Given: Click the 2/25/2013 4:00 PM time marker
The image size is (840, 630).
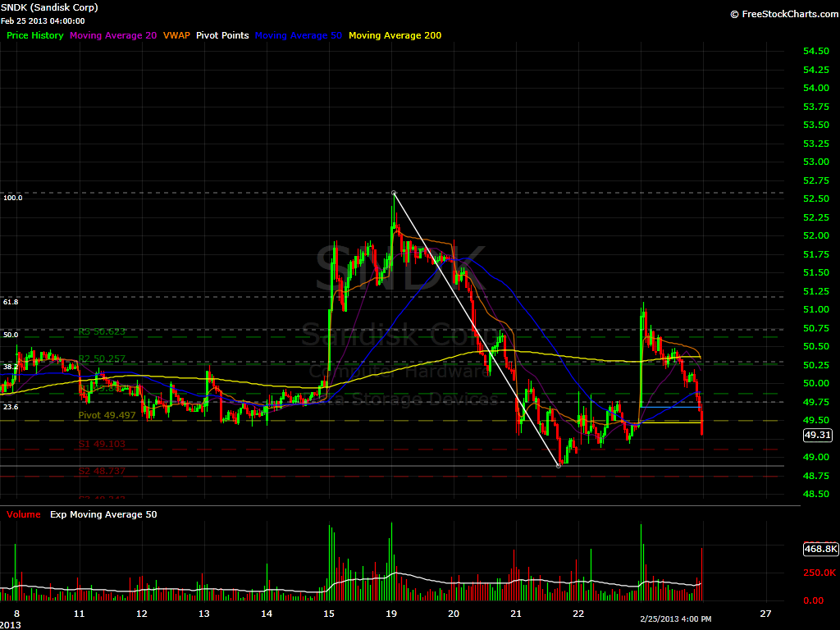Looking at the screenshot, I should (676, 618).
